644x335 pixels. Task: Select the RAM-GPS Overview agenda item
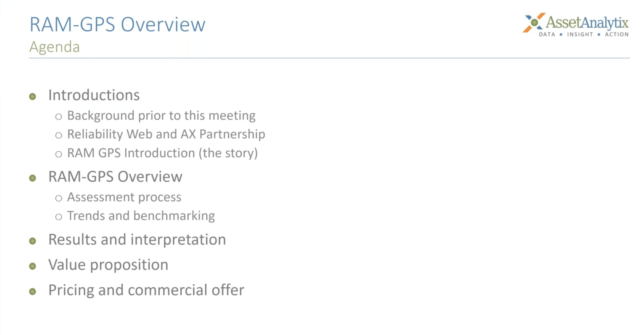[115, 177]
